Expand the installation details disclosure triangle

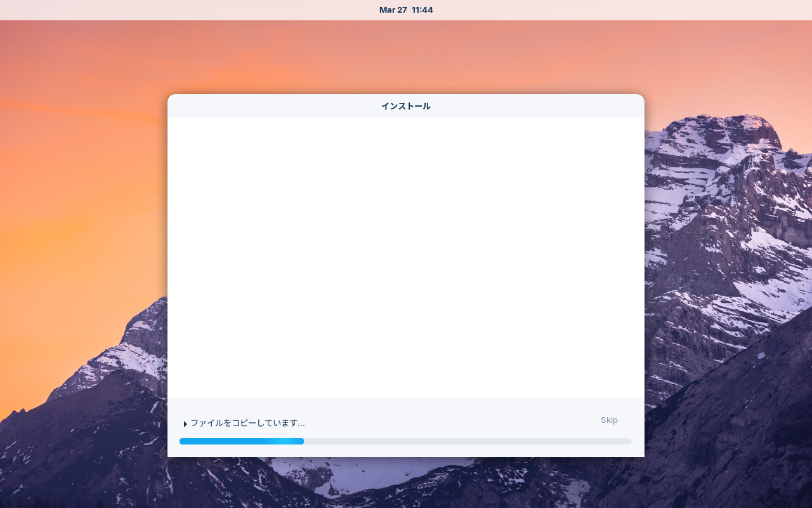[185, 424]
